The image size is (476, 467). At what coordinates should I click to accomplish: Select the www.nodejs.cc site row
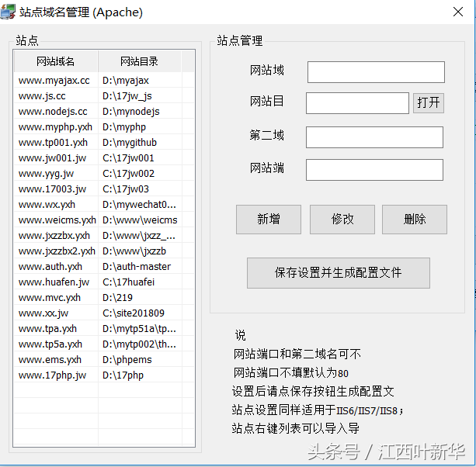coord(104,111)
